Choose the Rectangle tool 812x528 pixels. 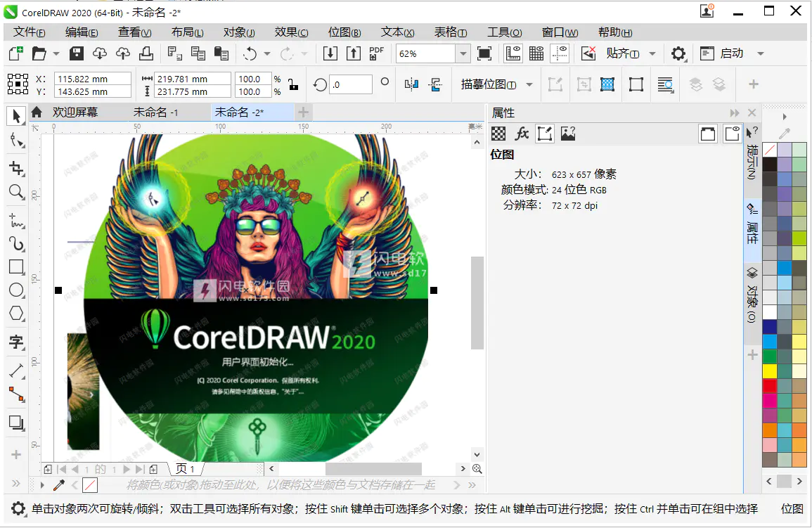point(16,266)
